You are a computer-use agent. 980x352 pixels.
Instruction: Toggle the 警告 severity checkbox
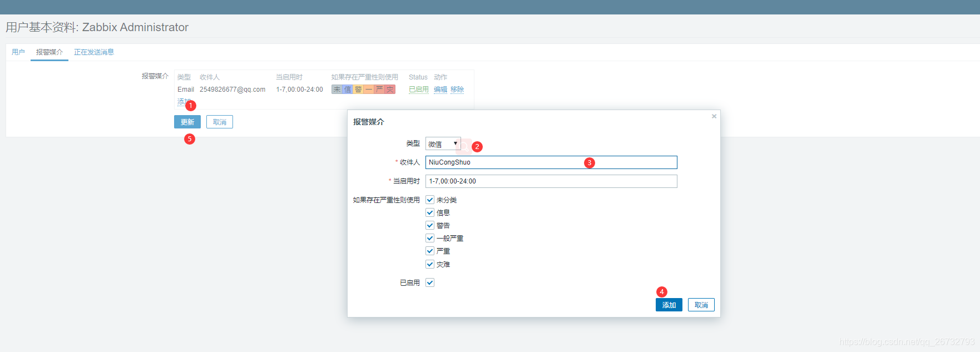pos(430,225)
